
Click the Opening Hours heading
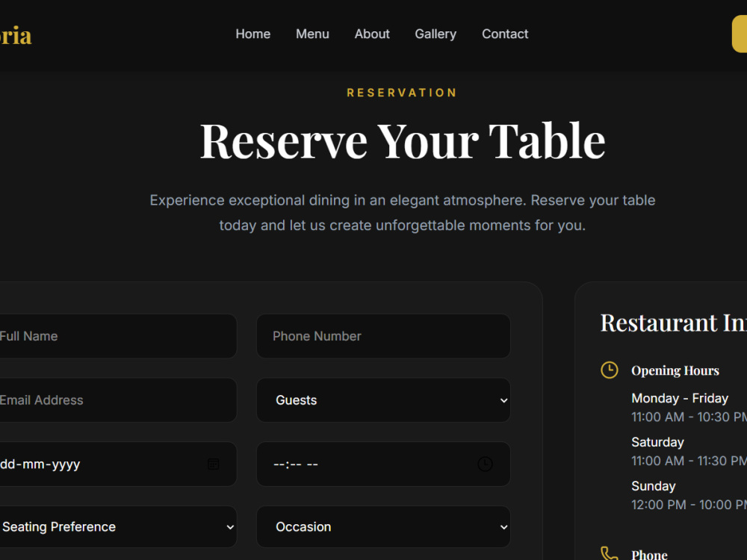click(x=675, y=370)
